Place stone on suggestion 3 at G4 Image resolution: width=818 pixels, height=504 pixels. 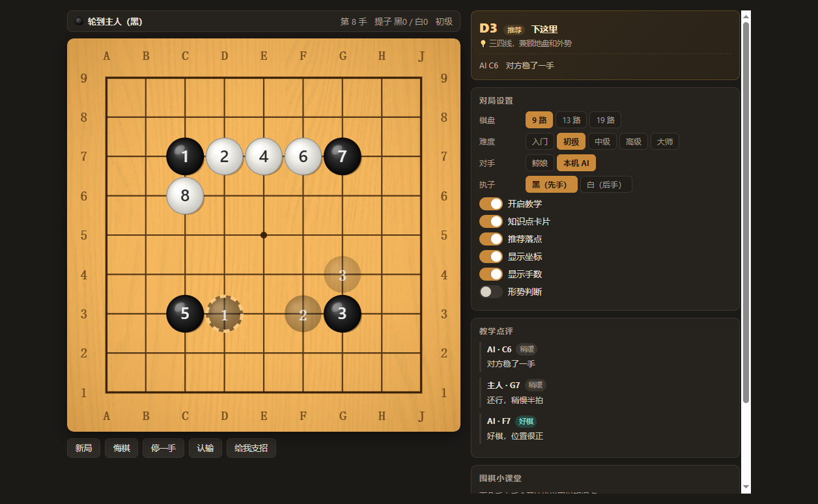342,274
